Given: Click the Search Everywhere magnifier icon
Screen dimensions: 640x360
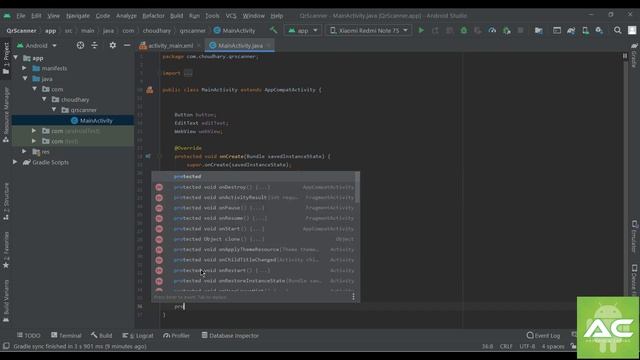Looking at the screenshot, I should (618, 30).
